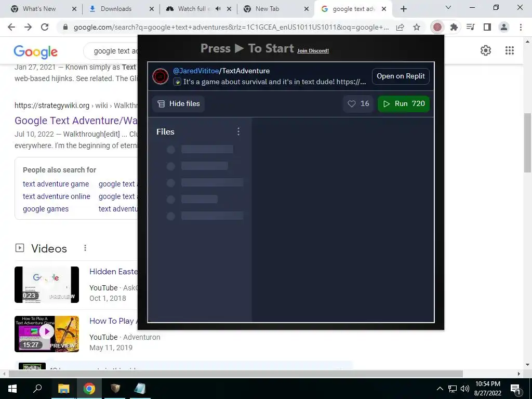Click the horizontal page scrollbar
This screenshot has height=399, width=532.
coord(236,374)
